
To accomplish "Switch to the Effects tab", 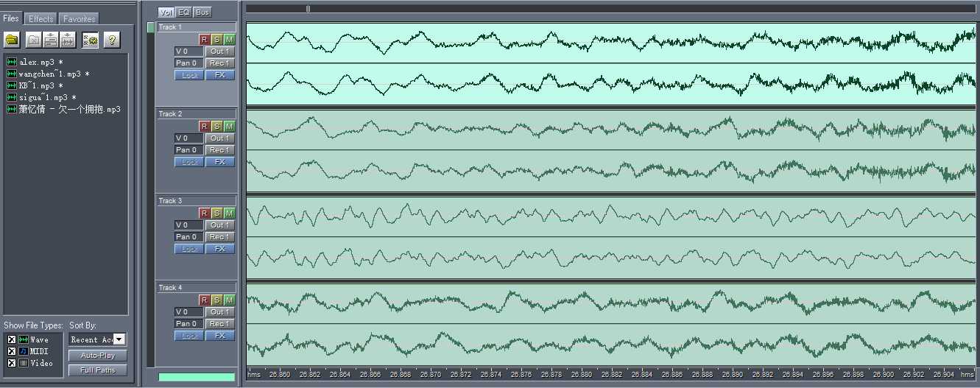I will click(x=41, y=18).
